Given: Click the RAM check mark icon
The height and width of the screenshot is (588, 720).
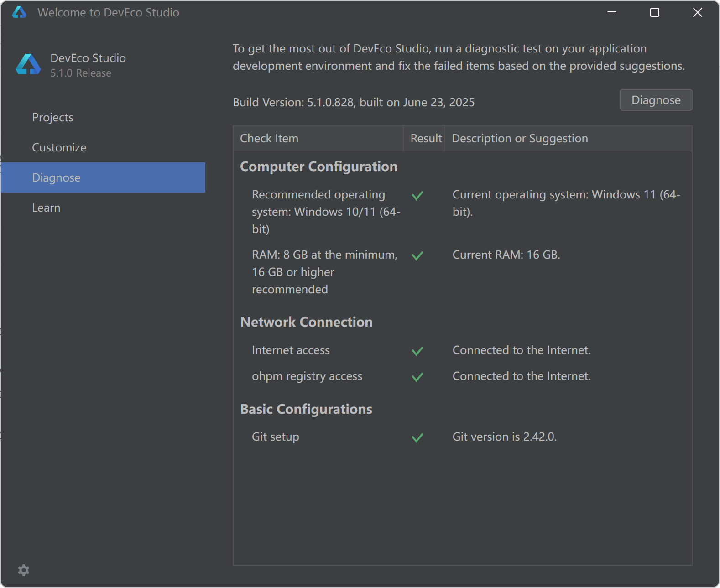Looking at the screenshot, I should 417,256.
